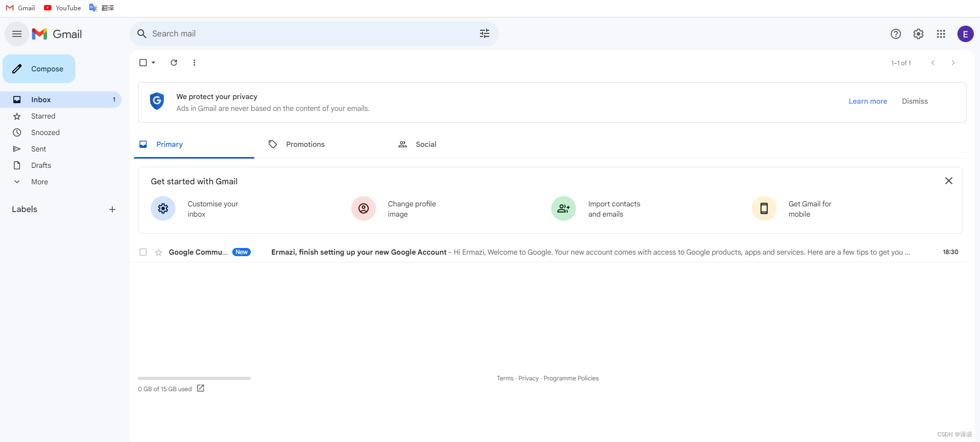Open the Support help icon
980x442 pixels.
click(x=896, y=34)
